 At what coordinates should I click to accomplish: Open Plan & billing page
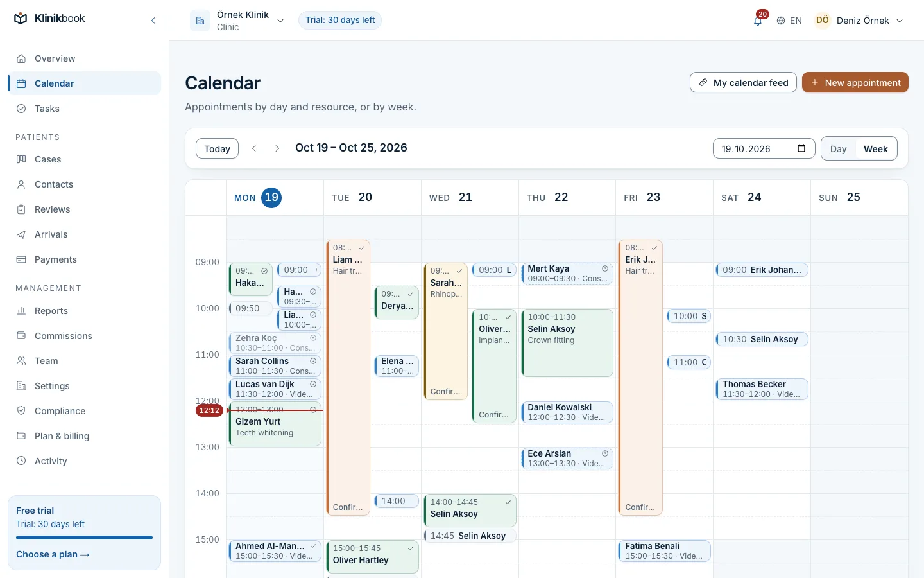85,436
